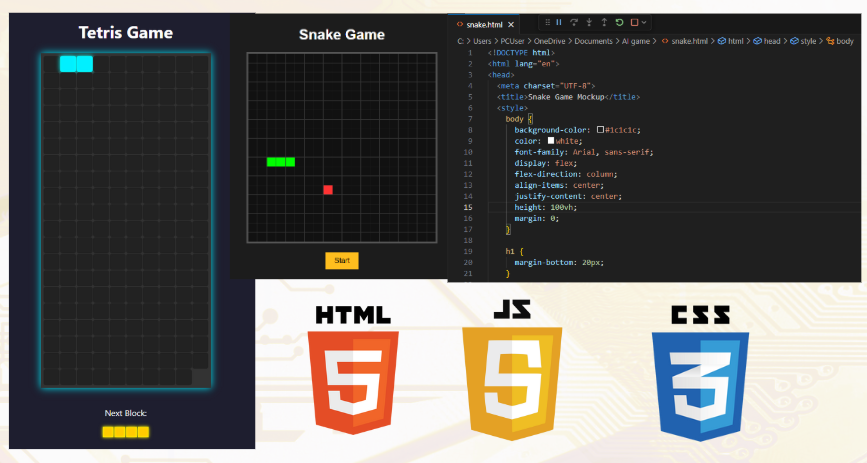Close the snake.html editor tab
The width and height of the screenshot is (867, 463).
point(512,23)
